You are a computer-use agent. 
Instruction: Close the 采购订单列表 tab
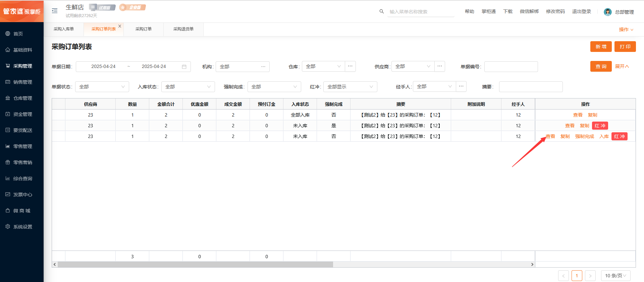click(x=120, y=26)
